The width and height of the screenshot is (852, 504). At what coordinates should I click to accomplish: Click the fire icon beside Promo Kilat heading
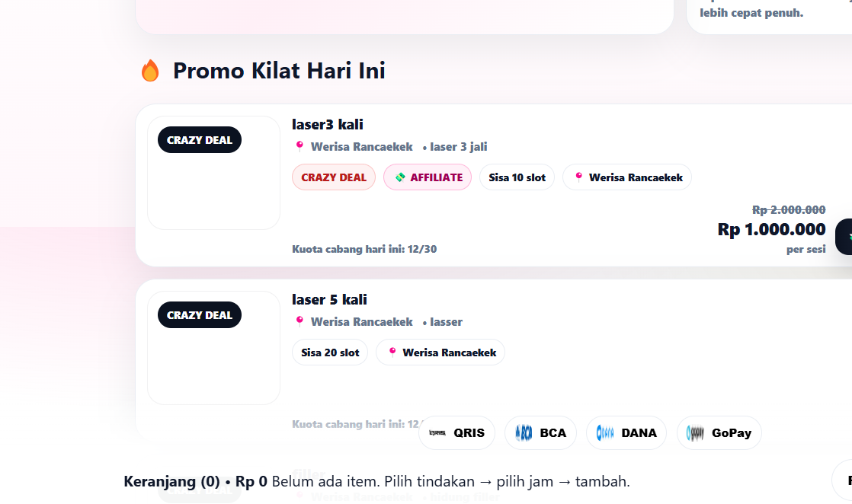150,71
